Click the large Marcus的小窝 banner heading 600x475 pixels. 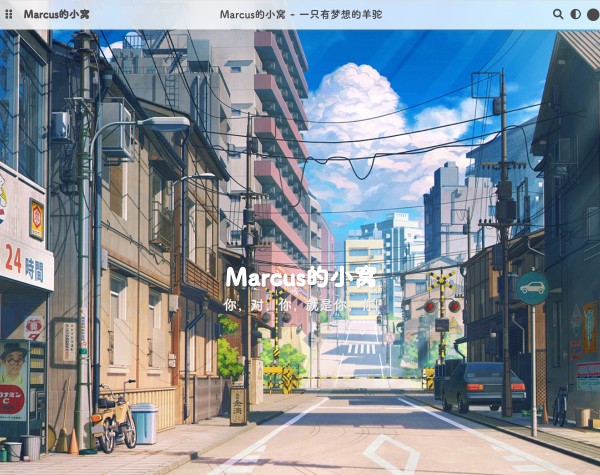click(299, 276)
